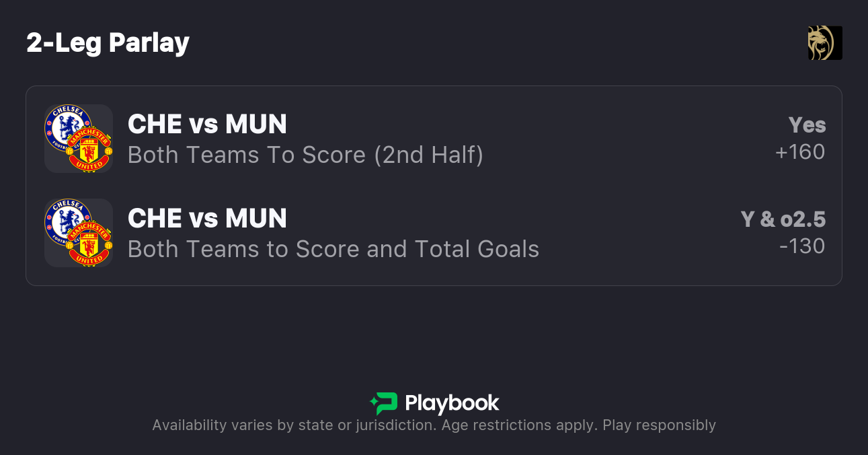Click the Y & o2.5 selection label

click(783, 219)
